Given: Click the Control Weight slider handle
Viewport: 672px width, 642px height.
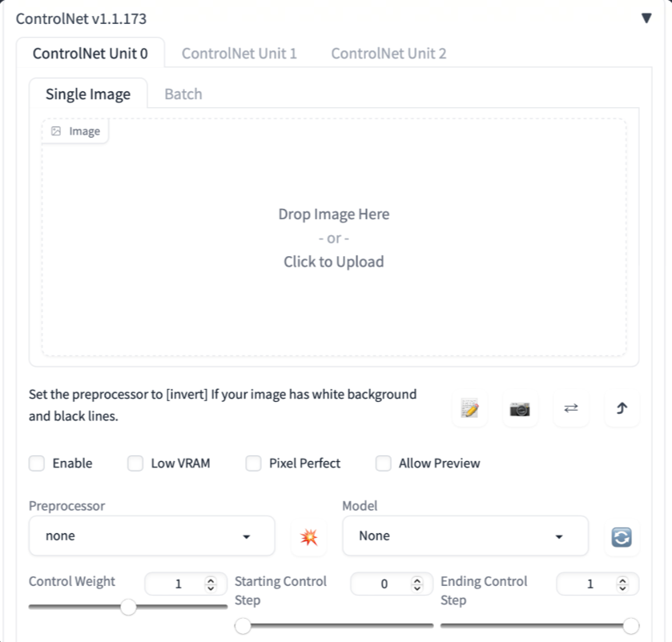Looking at the screenshot, I should [128, 607].
